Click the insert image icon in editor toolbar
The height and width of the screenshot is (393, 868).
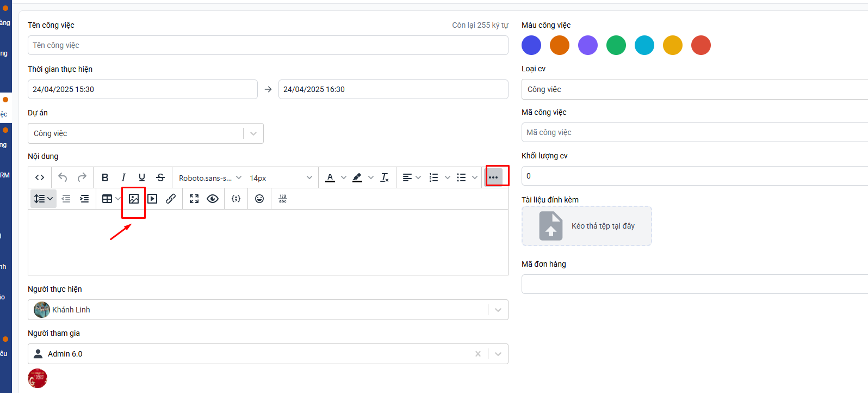[x=134, y=199]
